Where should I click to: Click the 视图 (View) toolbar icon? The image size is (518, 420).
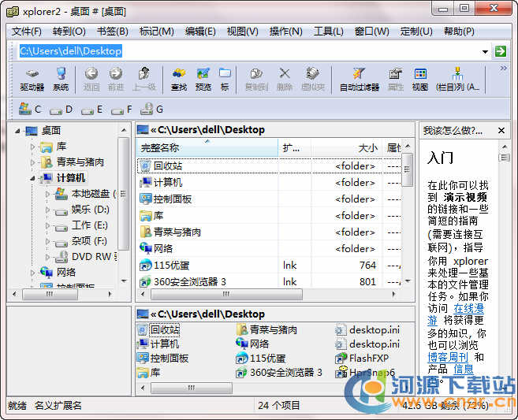click(x=420, y=80)
